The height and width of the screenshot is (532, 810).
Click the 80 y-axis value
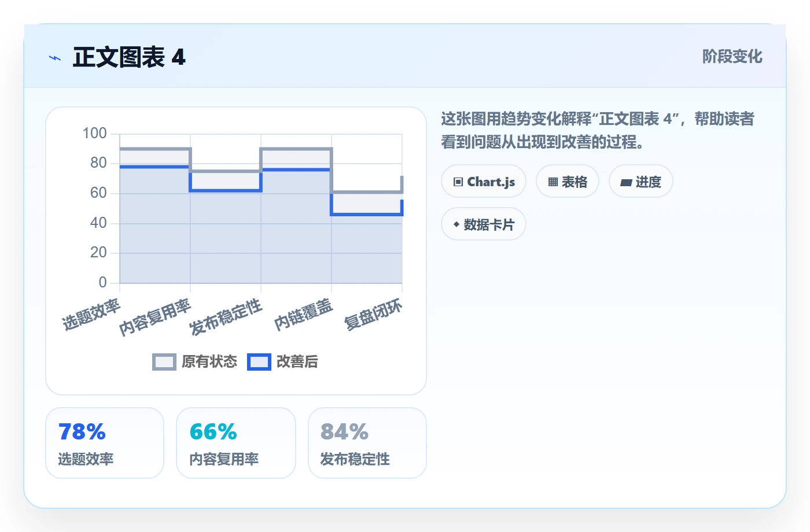(99, 163)
